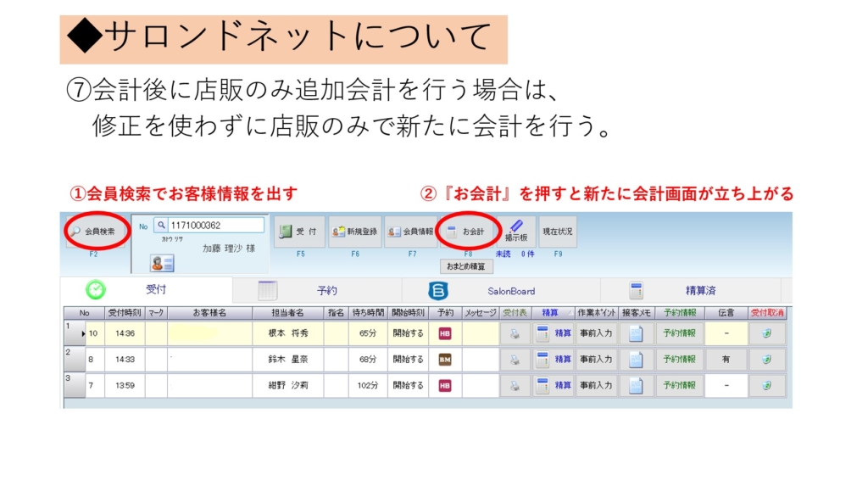This screenshot has width=868, height=486.
Task: Select row header 1 of reception list
Action: [x=75, y=333]
